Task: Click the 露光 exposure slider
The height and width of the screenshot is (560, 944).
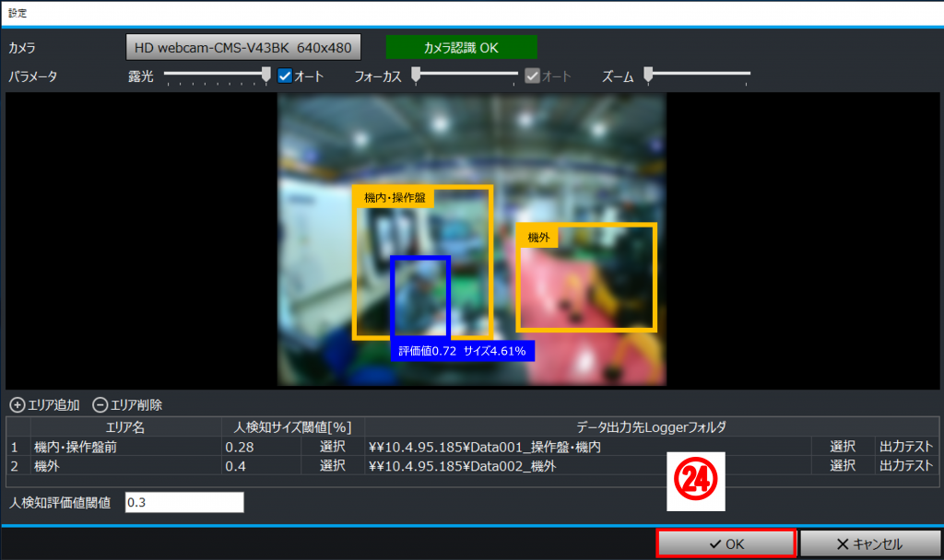Action: tap(217, 76)
